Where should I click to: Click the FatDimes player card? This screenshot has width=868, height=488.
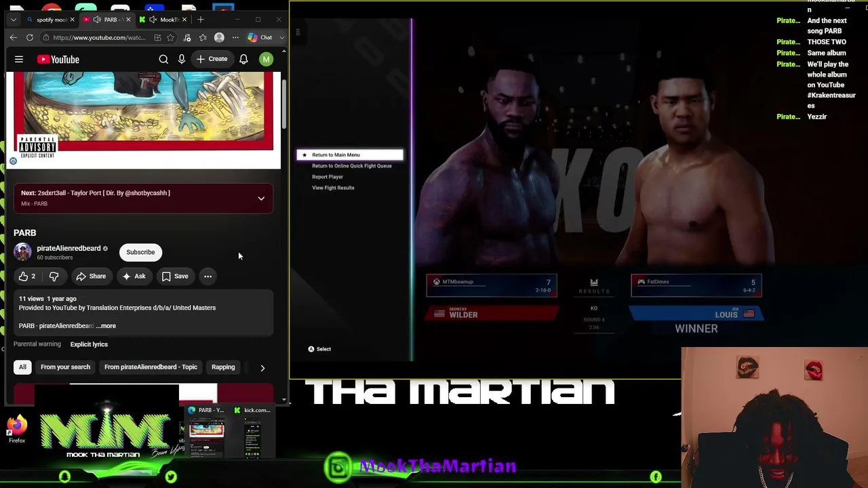pyautogui.click(x=696, y=285)
